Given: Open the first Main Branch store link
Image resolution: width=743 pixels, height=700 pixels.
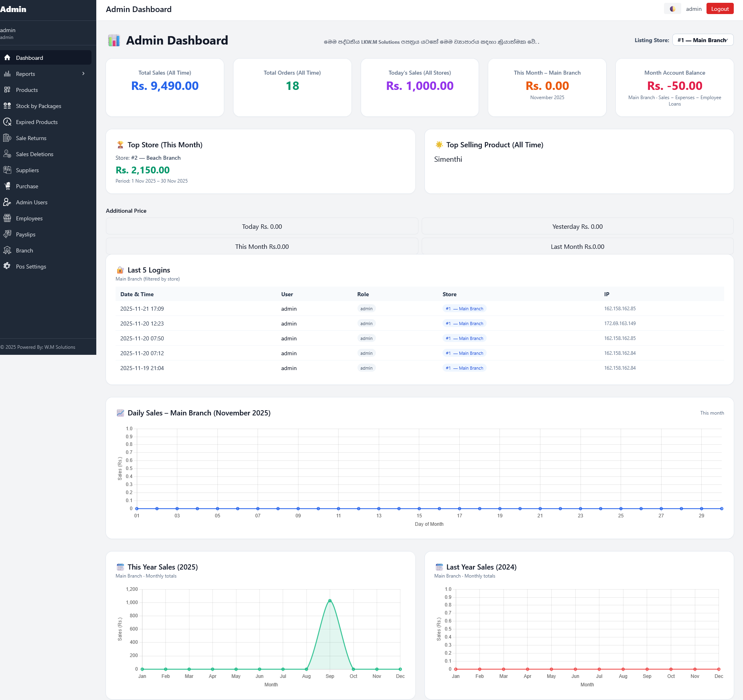Looking at the screenshot, I should click(x=464, y=308).
